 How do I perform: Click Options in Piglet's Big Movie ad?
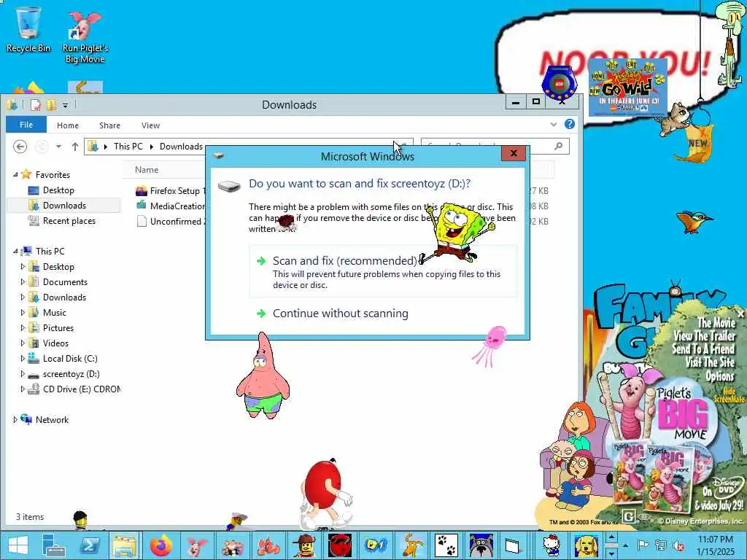720,376
